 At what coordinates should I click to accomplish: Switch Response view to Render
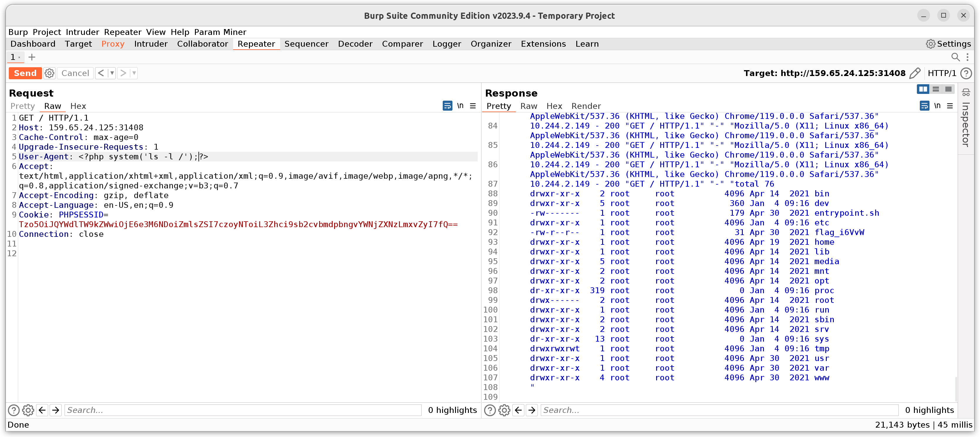point(586,106)
